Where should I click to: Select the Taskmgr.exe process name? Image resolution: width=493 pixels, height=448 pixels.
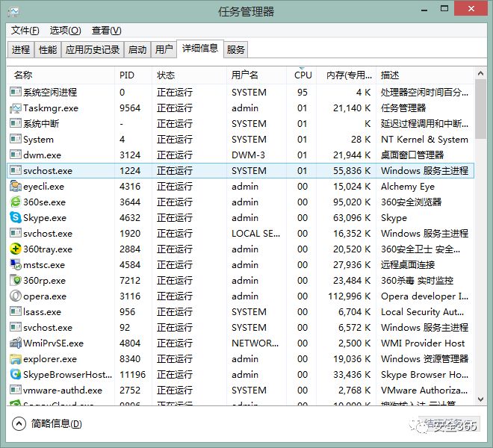[51, 108]
